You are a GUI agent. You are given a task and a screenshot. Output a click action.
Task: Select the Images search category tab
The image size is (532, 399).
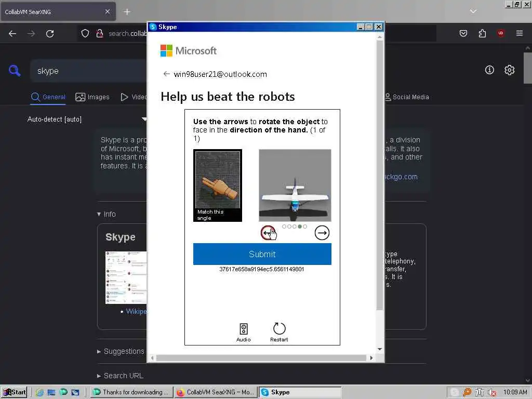point(92,97)
